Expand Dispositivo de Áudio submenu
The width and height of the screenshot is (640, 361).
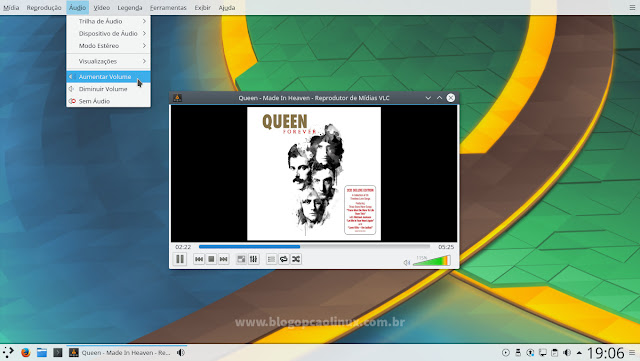[x=108, y=33]
